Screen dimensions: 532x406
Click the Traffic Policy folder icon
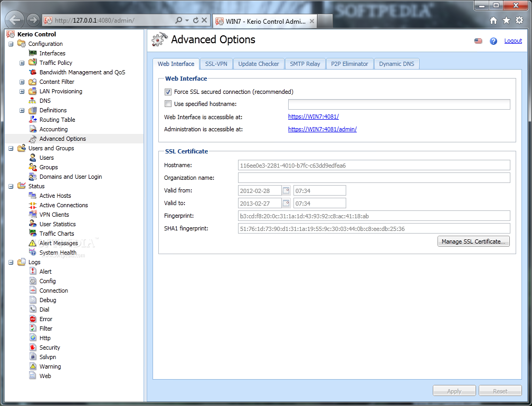click(33, 63)
